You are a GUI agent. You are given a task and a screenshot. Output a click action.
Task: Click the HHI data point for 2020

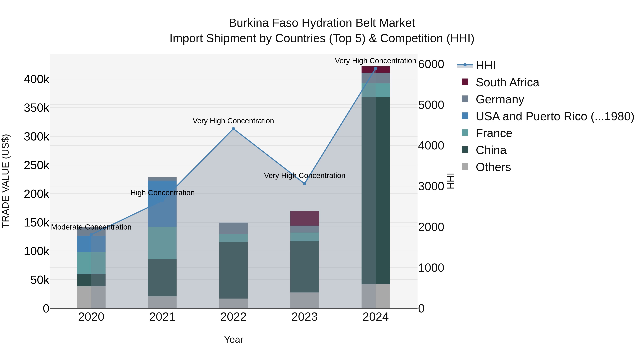[91, 235]
